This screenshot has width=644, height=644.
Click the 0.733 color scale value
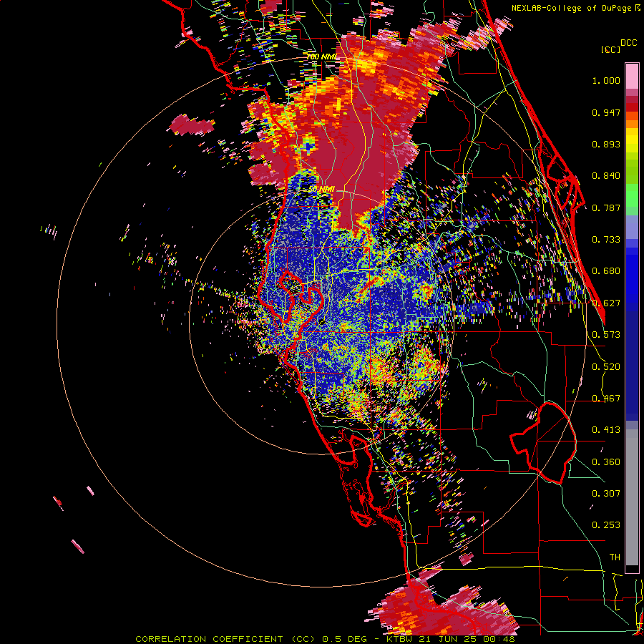pos(606,240)
